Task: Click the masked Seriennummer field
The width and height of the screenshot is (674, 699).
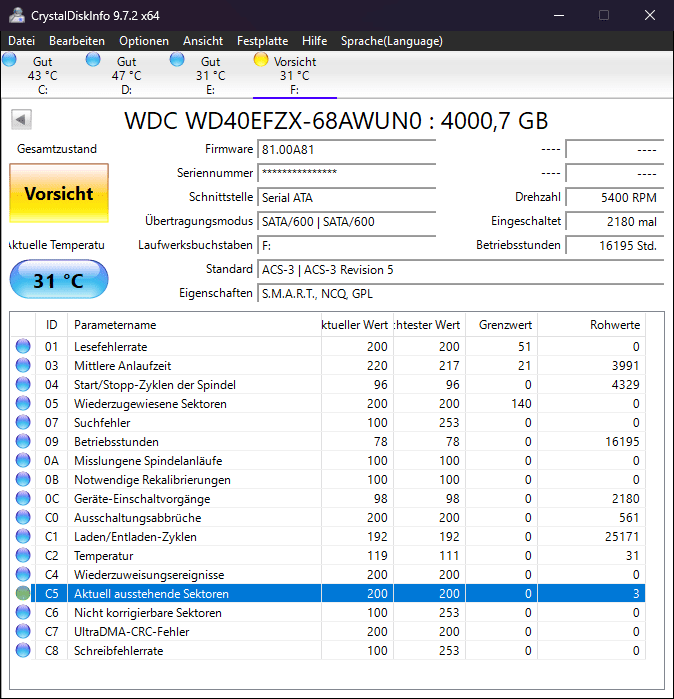Action: 346,173
